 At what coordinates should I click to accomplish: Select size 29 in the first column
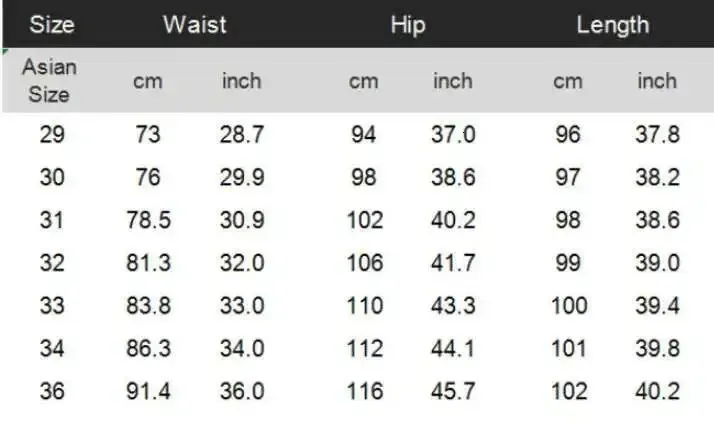tap(52, 134)
